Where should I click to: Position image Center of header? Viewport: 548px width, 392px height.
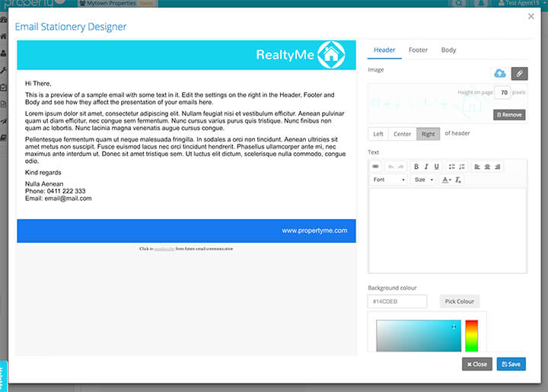(403, 134)
